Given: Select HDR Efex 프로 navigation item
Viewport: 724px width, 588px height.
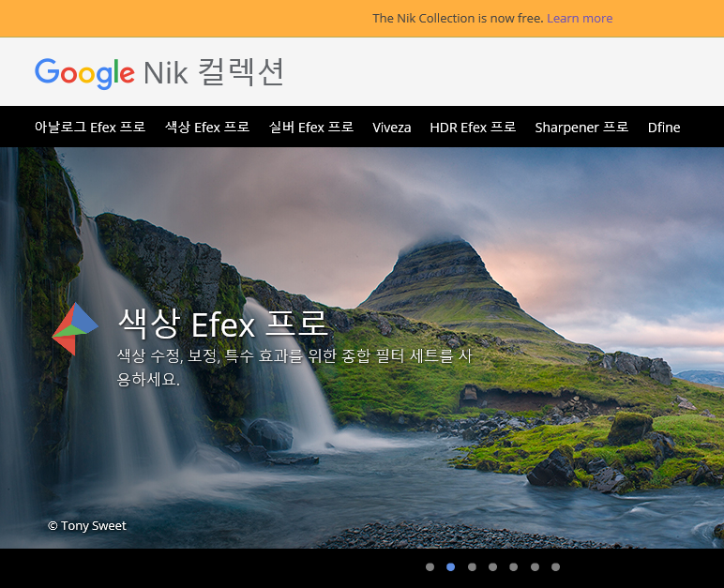Looking at the screenshot, I should [x=473, y=128].
